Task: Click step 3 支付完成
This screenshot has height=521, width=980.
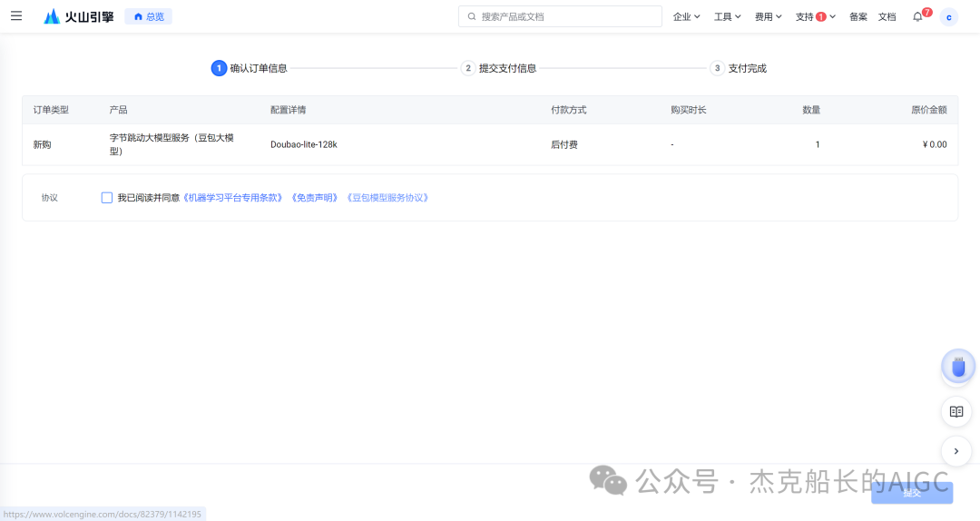Action: click(738, 68)
